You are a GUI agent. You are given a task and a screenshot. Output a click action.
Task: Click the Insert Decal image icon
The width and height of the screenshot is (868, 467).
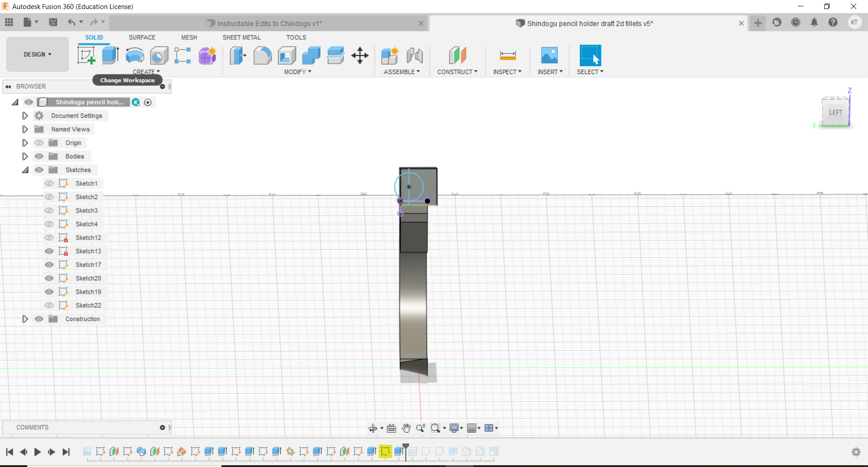[549, 56]
